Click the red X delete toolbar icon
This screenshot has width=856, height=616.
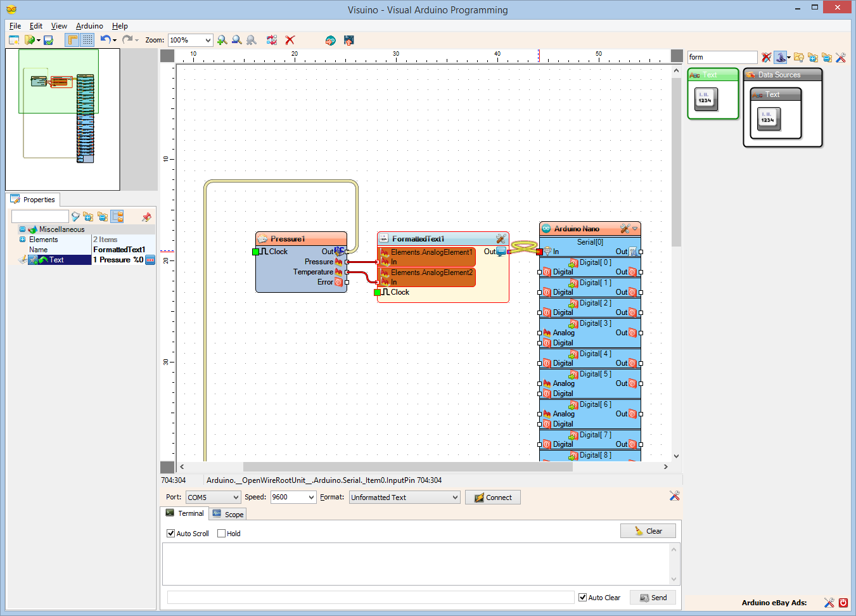coord(290,40)
